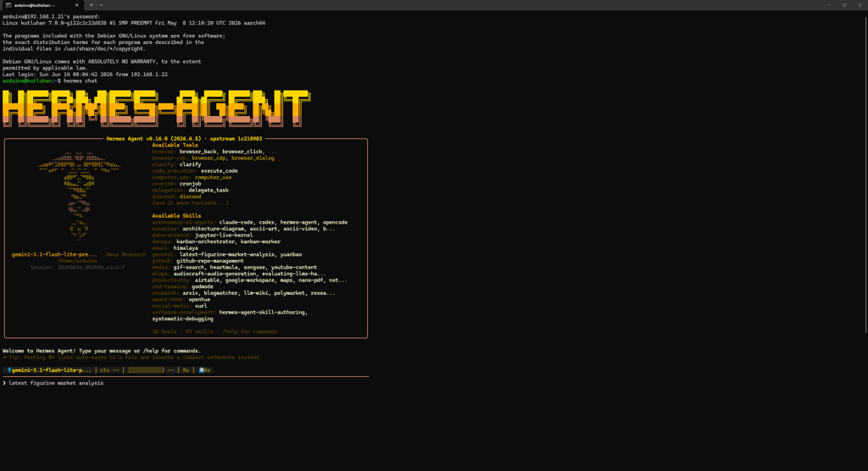Click the terminal's vertical scrollbar
868x471 pixels.
coord(865,175)
